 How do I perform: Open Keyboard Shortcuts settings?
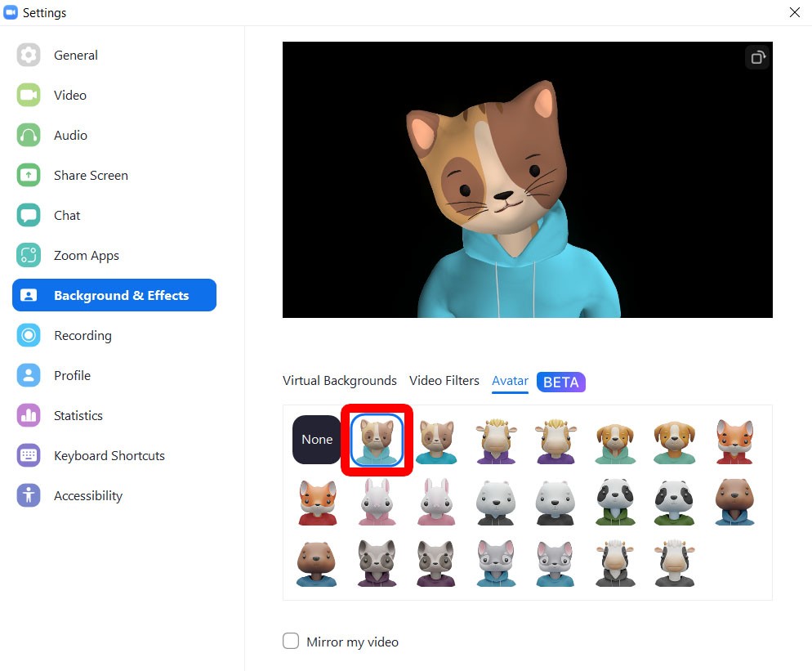tap(109, 455)
